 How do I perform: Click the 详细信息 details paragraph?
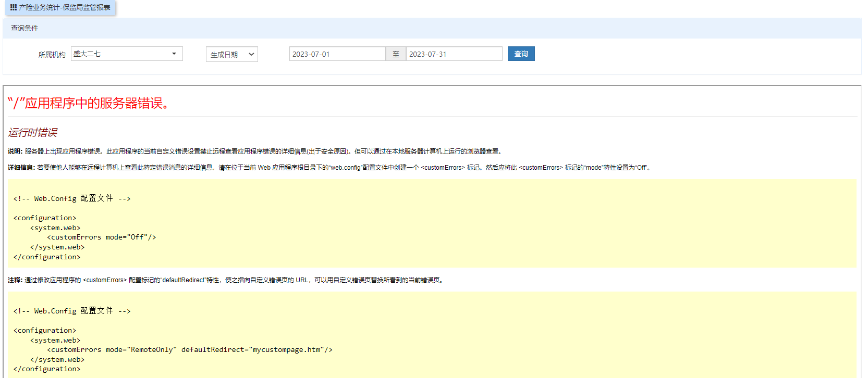(x=328, y=168)
